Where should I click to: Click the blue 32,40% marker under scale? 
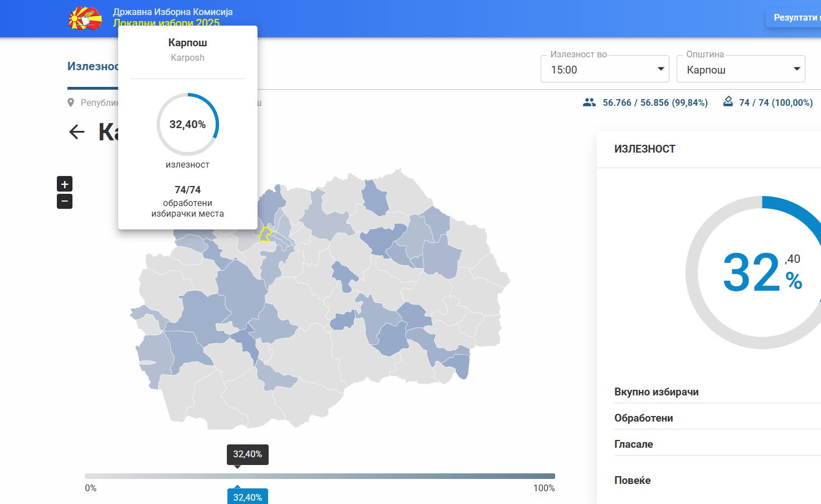(247, 497)
